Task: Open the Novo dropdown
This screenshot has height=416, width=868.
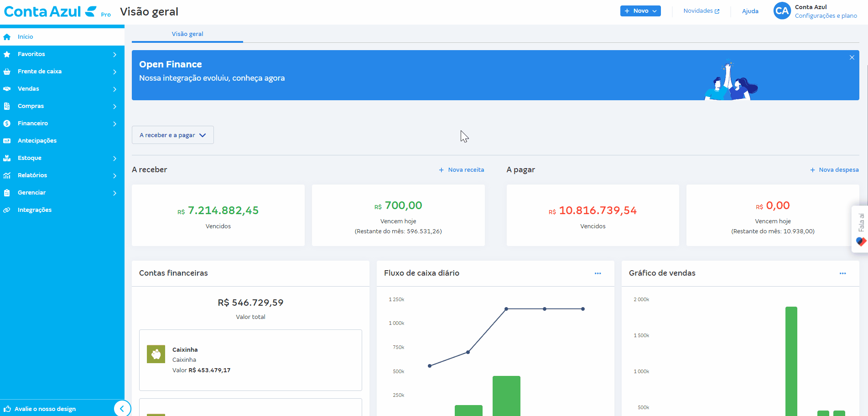Action: point(640,10)
